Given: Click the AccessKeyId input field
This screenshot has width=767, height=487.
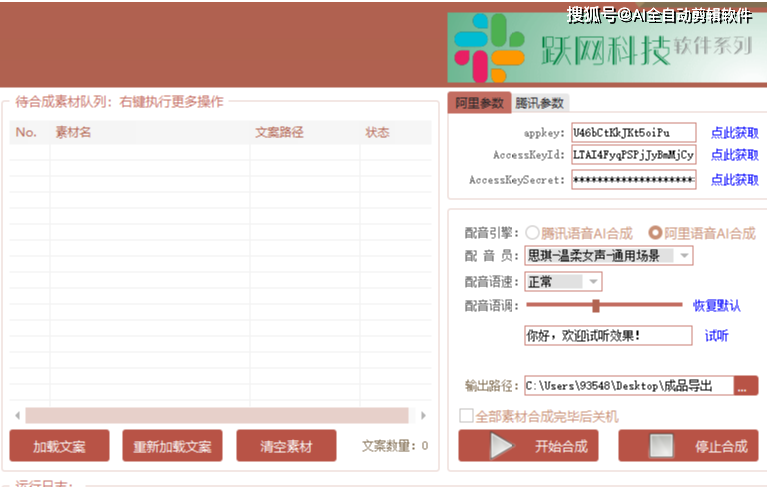Looking at the screenshot, I should coord(633,155).
